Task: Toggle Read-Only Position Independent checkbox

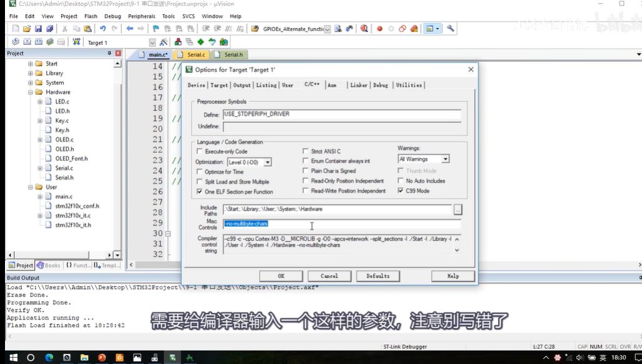Action: tap(306, 180)
